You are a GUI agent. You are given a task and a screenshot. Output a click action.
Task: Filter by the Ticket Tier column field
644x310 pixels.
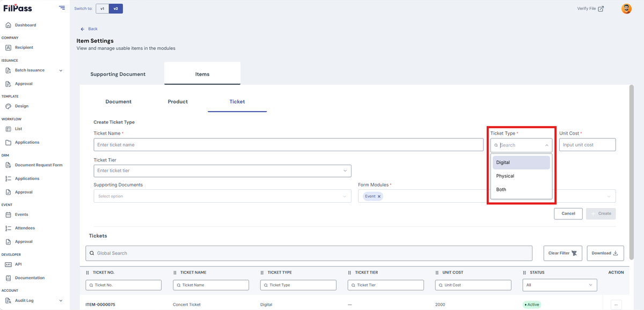386,285
